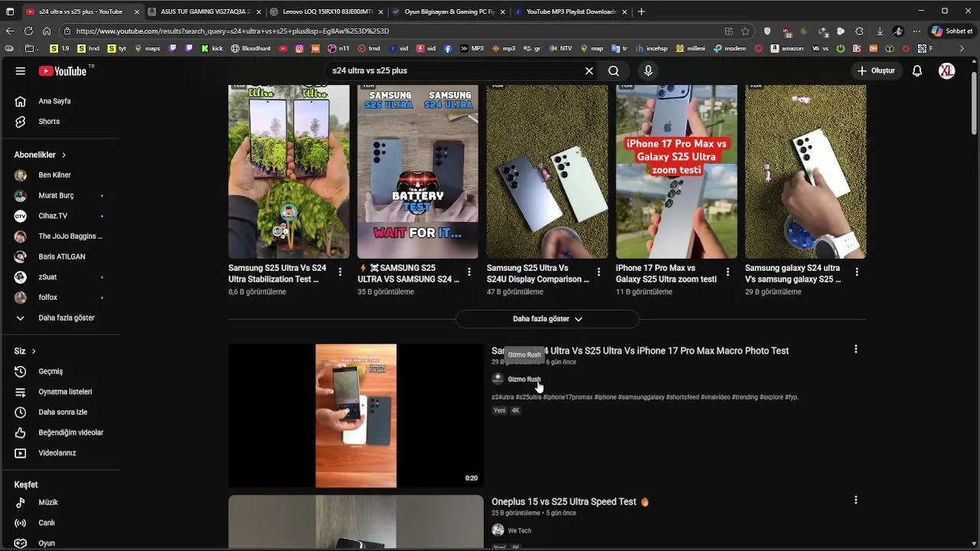This screenshot has height=551, width=980.
Task: Open the account avatar menu
Action: [947, 70]
